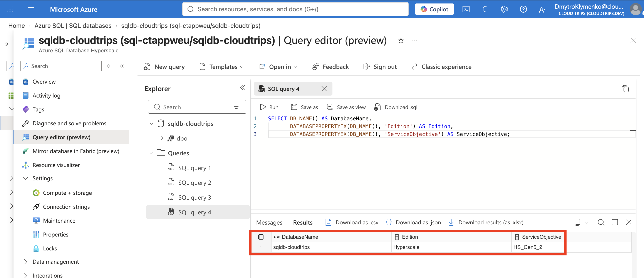644x278 pixels.
Task: Open the notifications bell
Action: point(485,9)
